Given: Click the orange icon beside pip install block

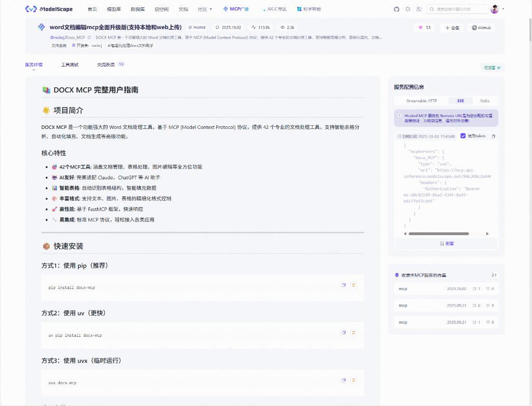Looking at the screenshot, I should click(353, 285).
